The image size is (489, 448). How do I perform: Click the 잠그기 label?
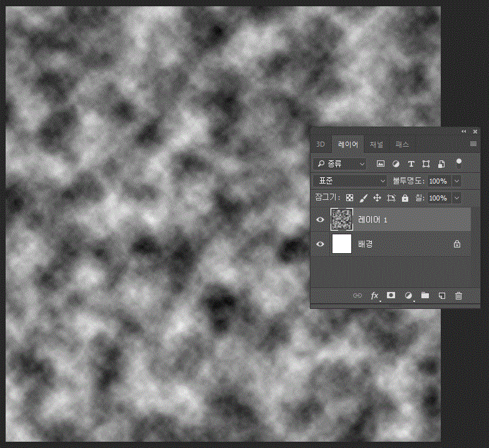[x=327, y=197]
